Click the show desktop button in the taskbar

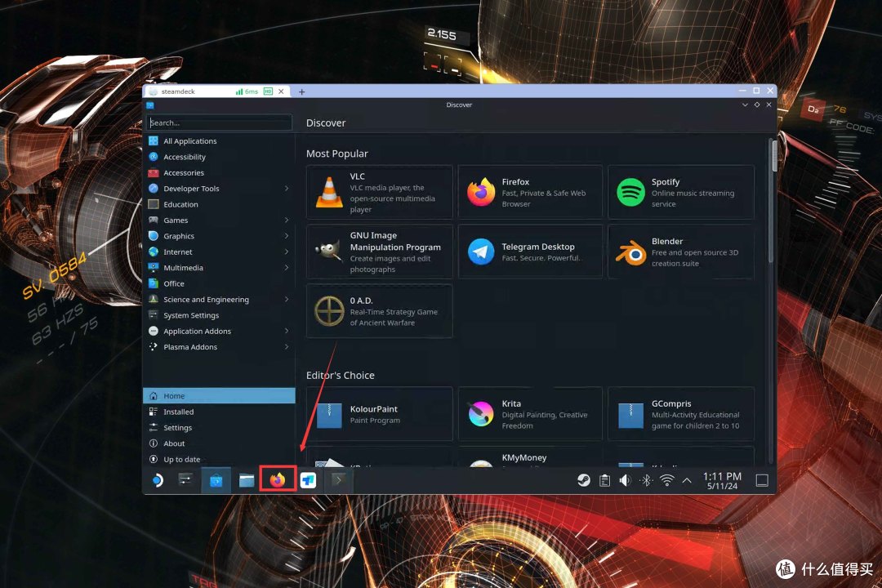point(762,480)
